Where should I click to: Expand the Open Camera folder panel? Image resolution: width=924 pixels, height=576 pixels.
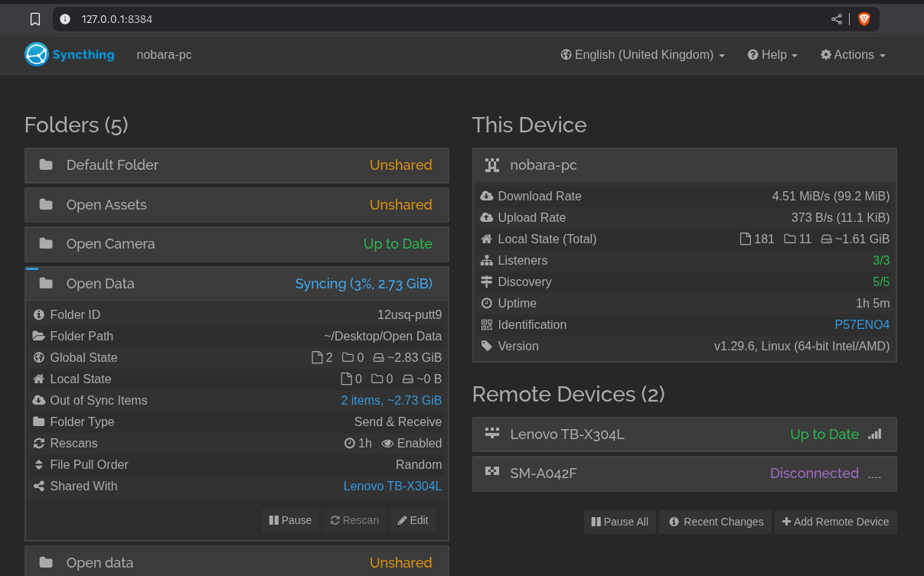[237, 243]
